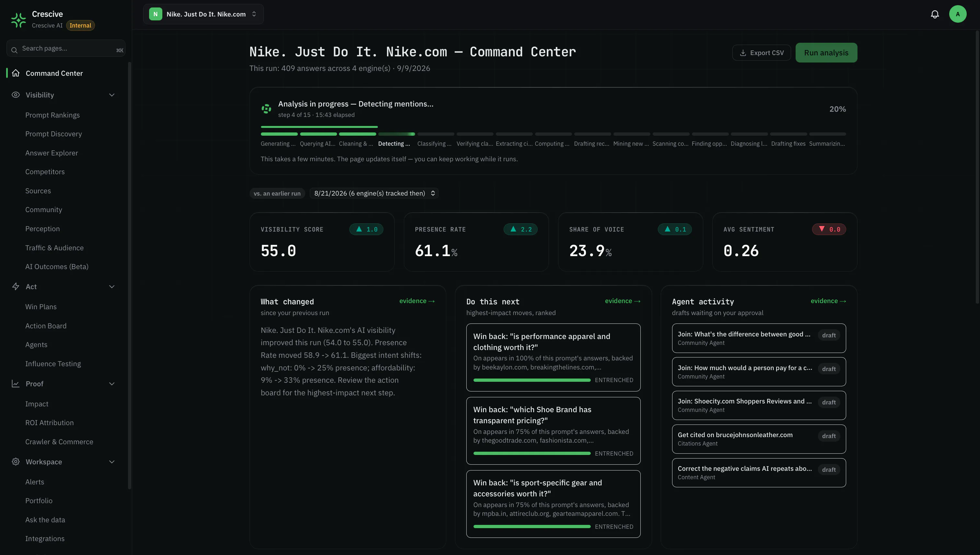
Task: Open evidence link in What changed
Action: 417,301
